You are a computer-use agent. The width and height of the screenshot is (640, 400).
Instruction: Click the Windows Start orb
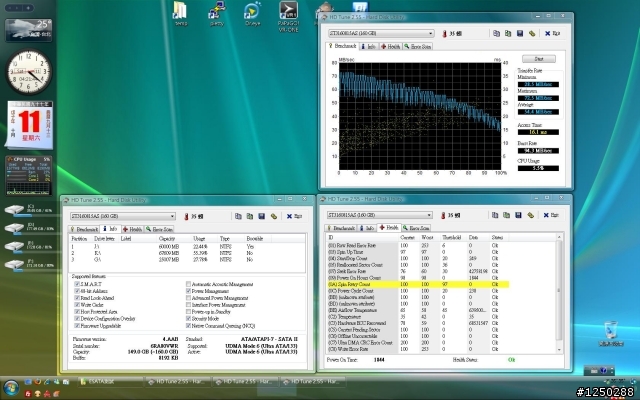[x=11, y=388]
